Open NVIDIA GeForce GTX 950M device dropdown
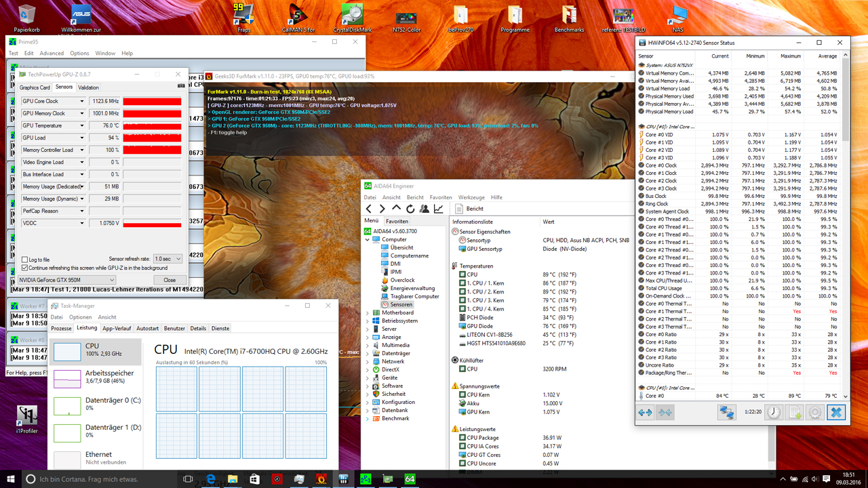The image size is (868, 488). click(x=66, y=280)
